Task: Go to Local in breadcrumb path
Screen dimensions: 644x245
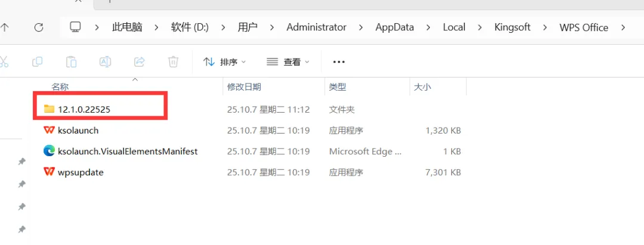Action: (x=454, y=27)
